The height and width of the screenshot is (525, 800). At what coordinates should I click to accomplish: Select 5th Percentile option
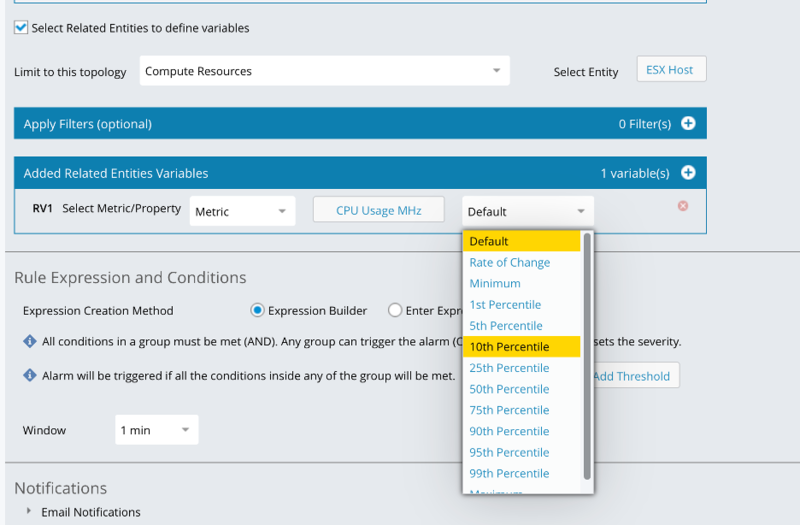click(x=521, y=326)
